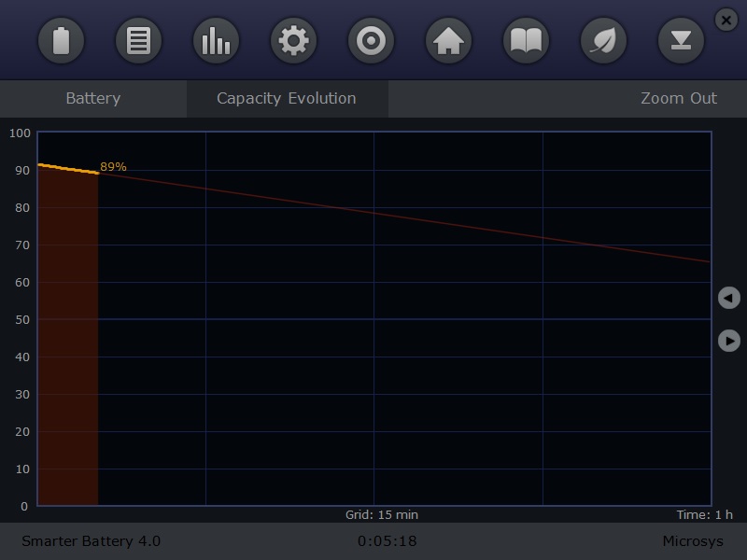
Task: Navigate graph forward with right arrow
Action: [727, 339]
